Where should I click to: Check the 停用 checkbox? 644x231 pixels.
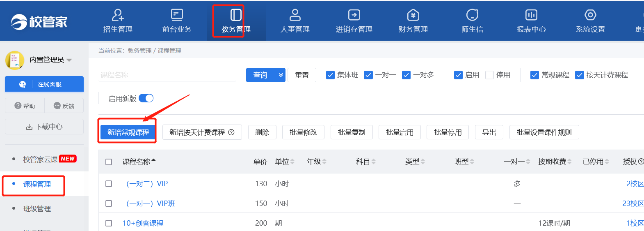tap(489, 75)
